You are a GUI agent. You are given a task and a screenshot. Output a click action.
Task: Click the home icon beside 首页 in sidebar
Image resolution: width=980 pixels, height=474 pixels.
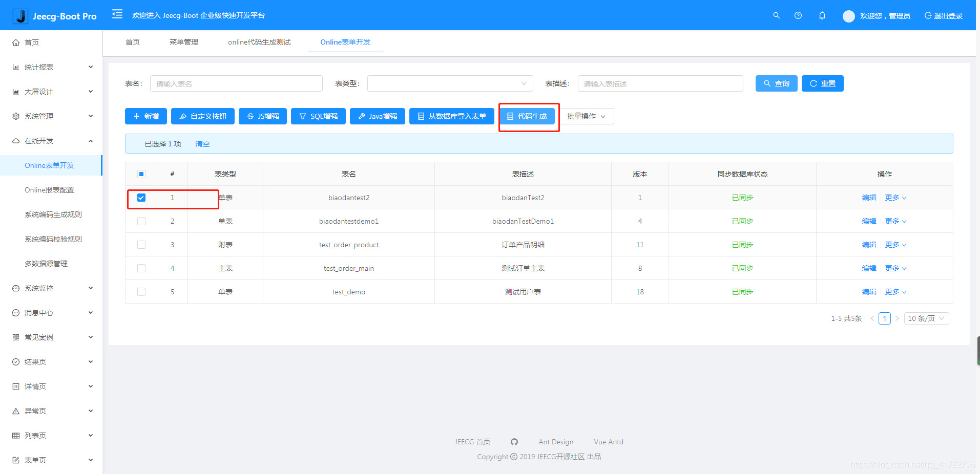[16, 42]
